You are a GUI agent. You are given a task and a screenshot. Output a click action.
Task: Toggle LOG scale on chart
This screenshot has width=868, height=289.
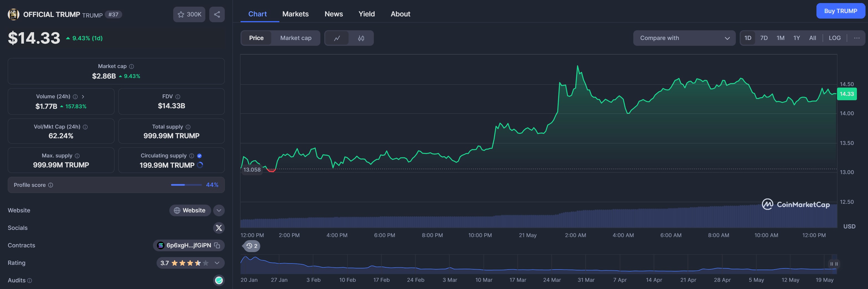[x=835, y=38]
